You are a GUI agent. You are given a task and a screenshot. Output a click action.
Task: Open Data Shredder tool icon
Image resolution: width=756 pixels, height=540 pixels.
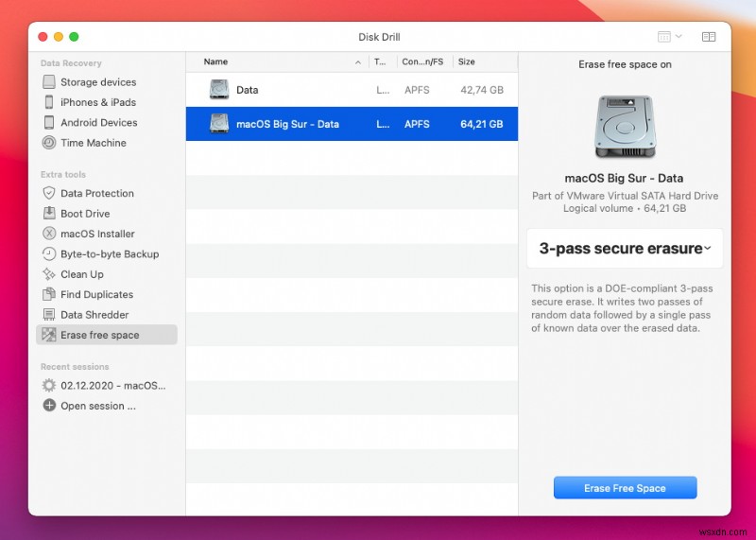point(49,315)
